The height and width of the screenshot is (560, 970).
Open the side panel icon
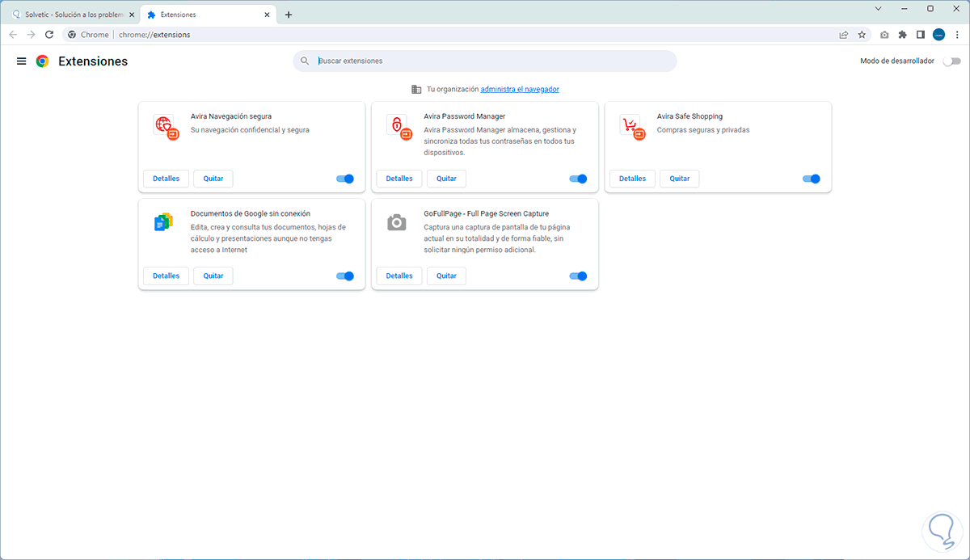[x=921, y=35]
